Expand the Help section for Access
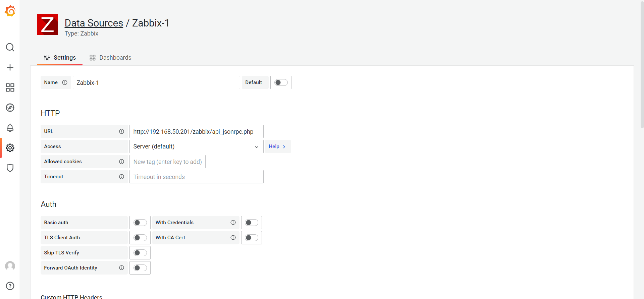644x299 pixels. 277,146
